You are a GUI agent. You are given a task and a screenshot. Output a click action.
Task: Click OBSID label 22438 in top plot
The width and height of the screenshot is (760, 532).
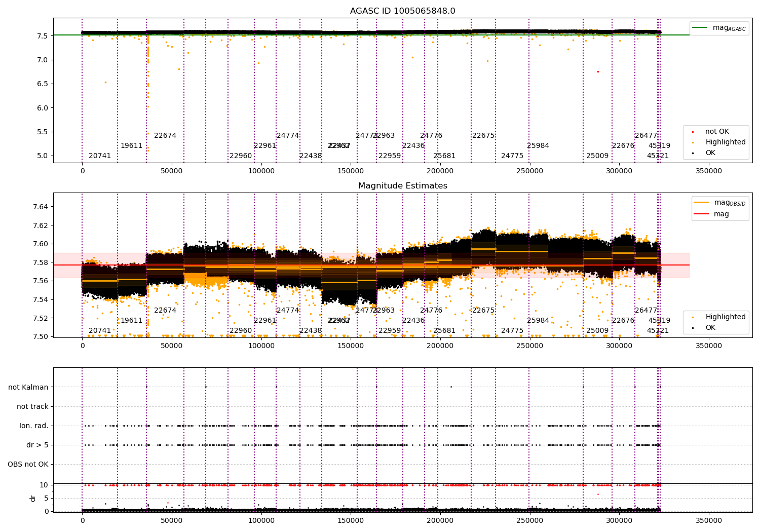point(311,156)
